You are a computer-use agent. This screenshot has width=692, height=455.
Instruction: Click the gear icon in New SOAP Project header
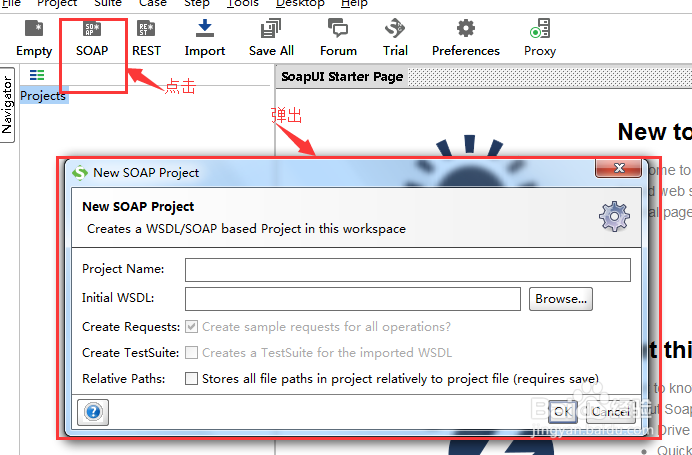pyautogui.click(x=614, y=216)
